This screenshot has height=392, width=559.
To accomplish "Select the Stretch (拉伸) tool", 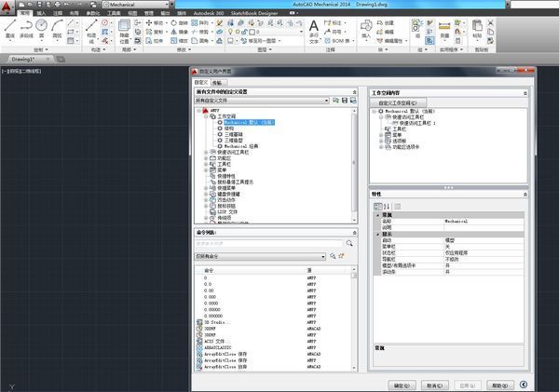I will [155, 41].
